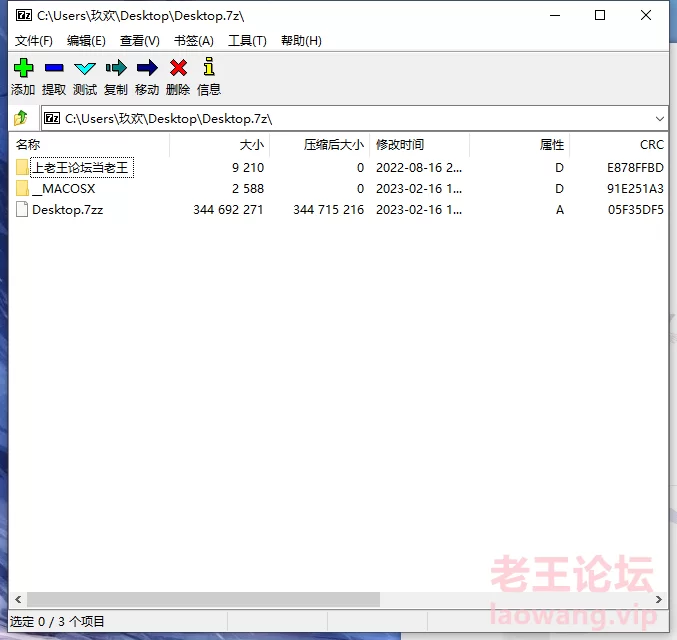Click the horizontal scrollbar thumb
Viewport: 677px width, 640px height.
pos(203,599)
